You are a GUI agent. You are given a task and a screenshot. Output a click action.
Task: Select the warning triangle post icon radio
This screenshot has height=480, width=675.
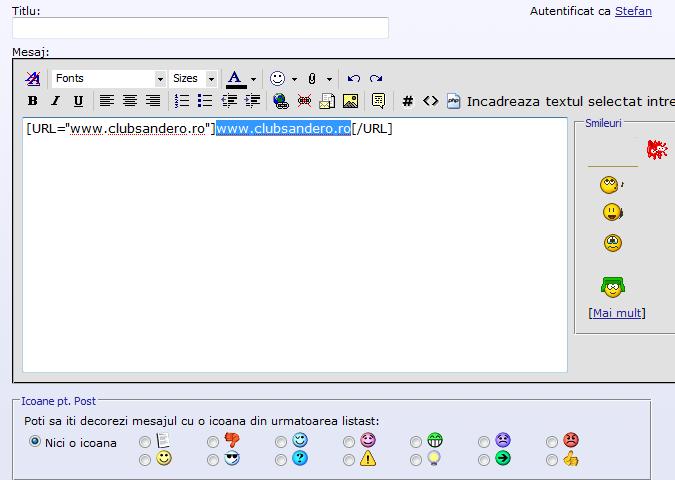pyautogui.click(x=349, y=460)
